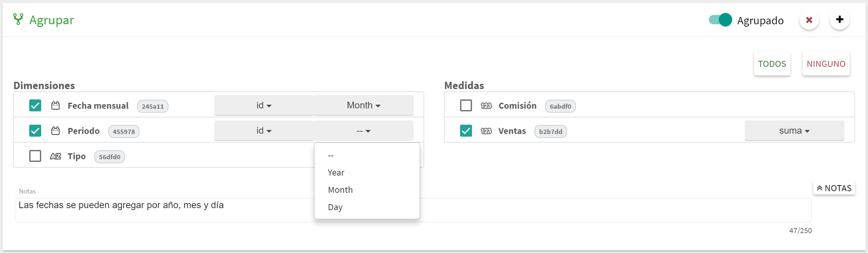Click the calendar icon beside Periodo
868x253 pixels.
[55, 131]
